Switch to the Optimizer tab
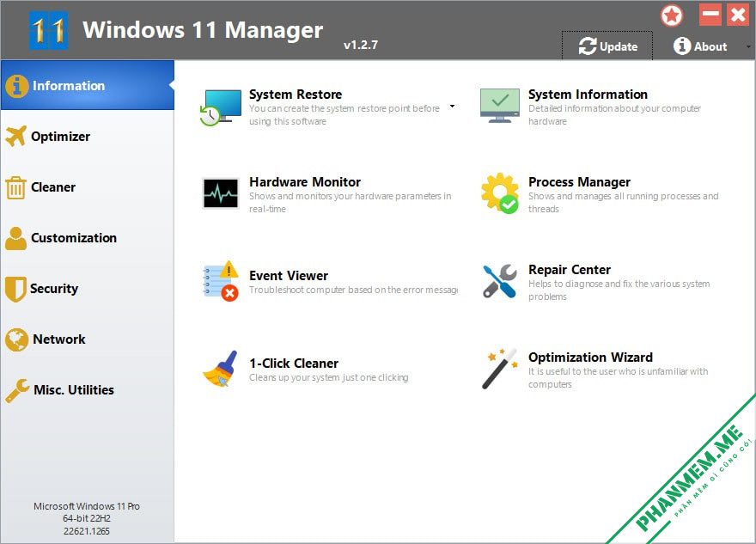This screenshot has height=544, width=756. (x=88, y=137)
